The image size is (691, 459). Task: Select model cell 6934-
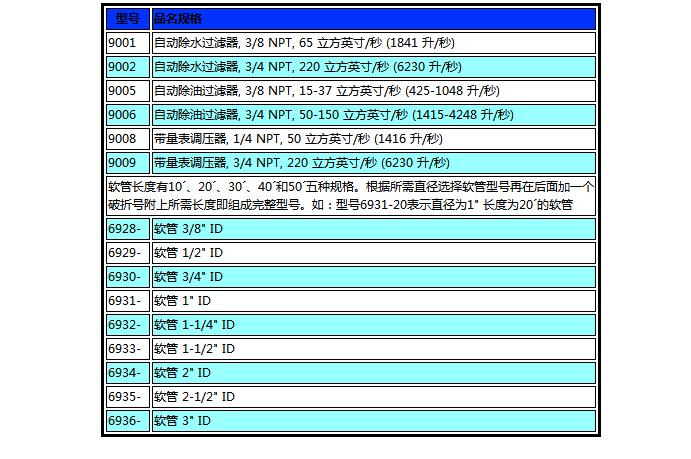[x=128, y=373]
